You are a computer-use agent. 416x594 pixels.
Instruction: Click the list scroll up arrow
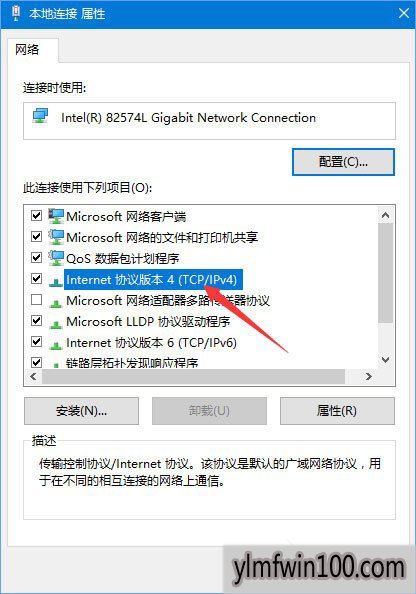(386, 215)
